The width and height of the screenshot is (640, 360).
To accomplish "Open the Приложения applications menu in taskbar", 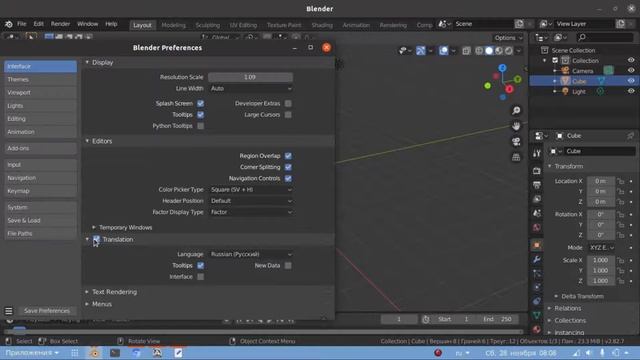I will coord(31,353).
